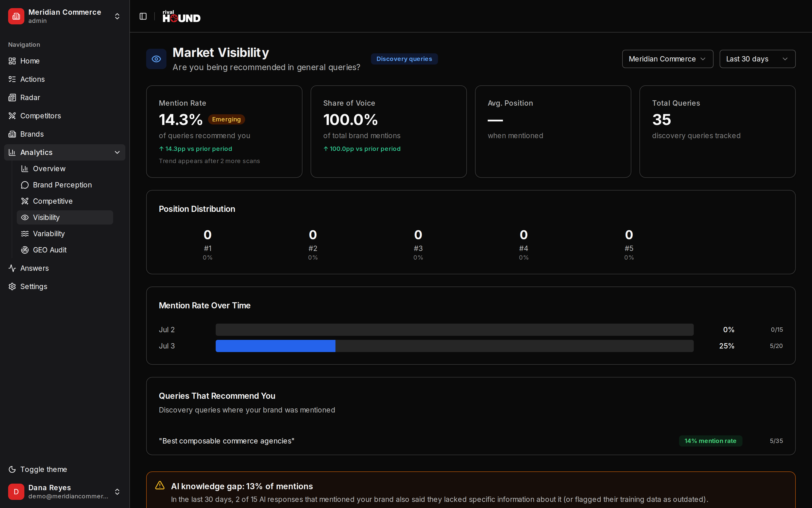Click the Settings gear icon
Image resolution: width=812 pixels, height=508 pixels.
[x=12, y=286]
